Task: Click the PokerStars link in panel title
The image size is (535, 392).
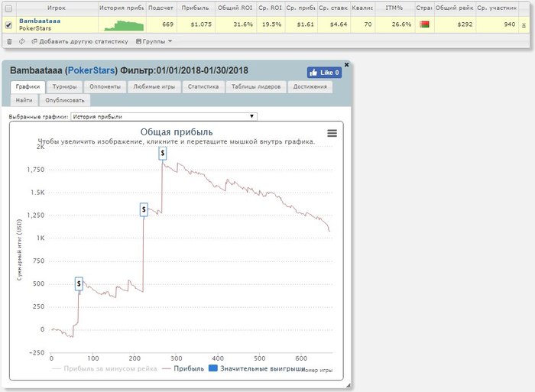Action: [92, 70]
